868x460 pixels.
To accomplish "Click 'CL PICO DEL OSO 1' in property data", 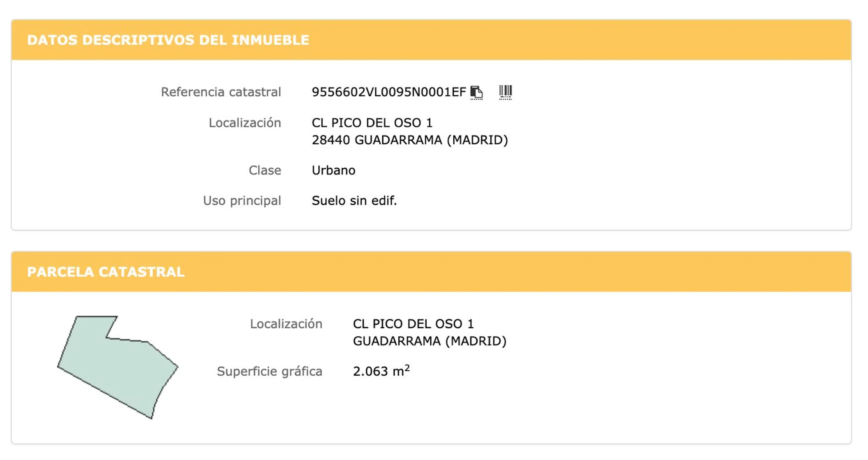I will (x=372, y=123).
